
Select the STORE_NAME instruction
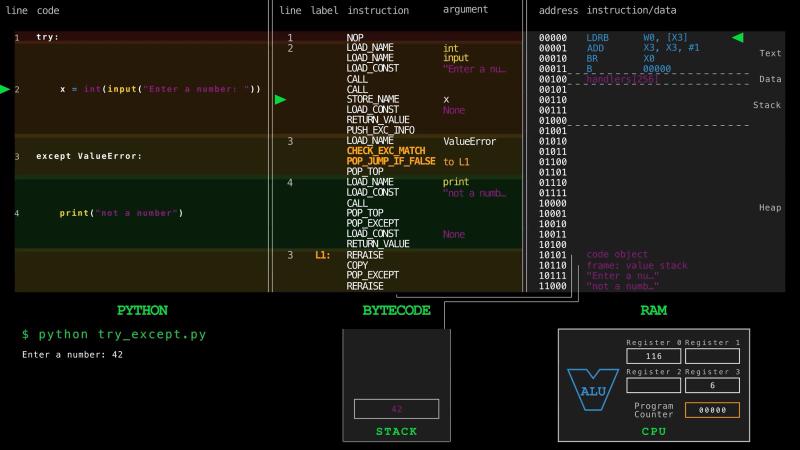coord(372,99)
